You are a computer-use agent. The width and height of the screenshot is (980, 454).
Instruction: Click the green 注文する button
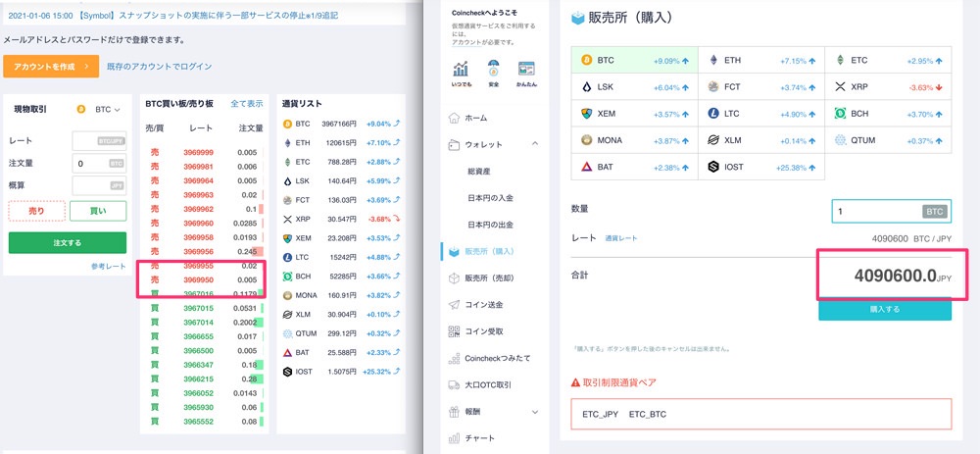(x=68, y=242)
